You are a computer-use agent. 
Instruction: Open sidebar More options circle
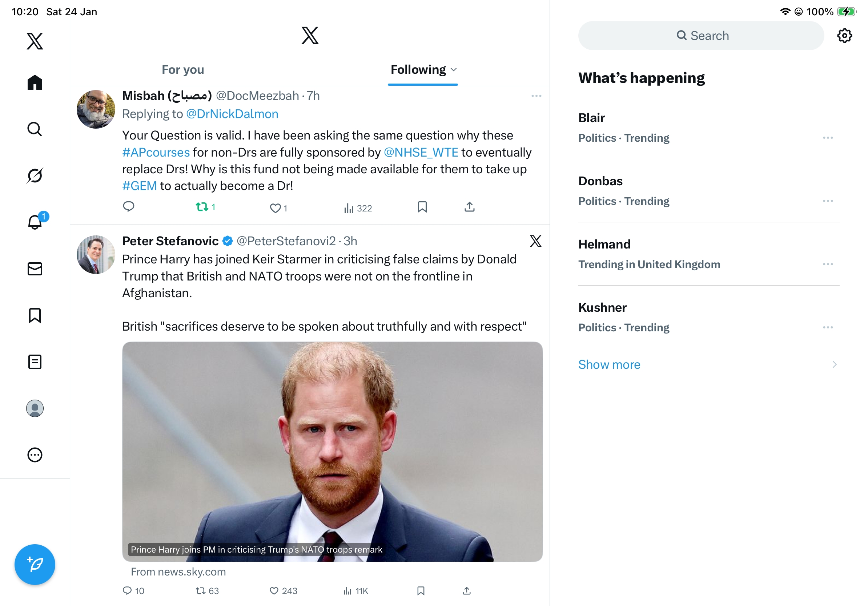pyautogui.click(x=35, y=454)
